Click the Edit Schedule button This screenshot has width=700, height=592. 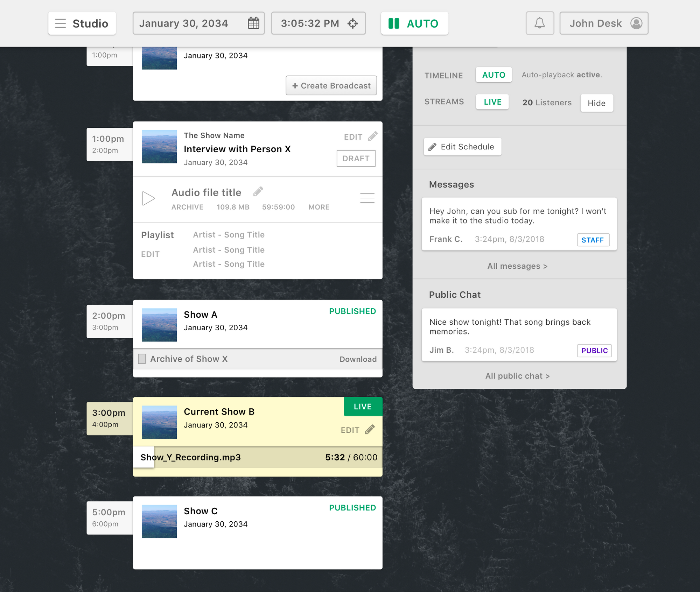[462, 147]
